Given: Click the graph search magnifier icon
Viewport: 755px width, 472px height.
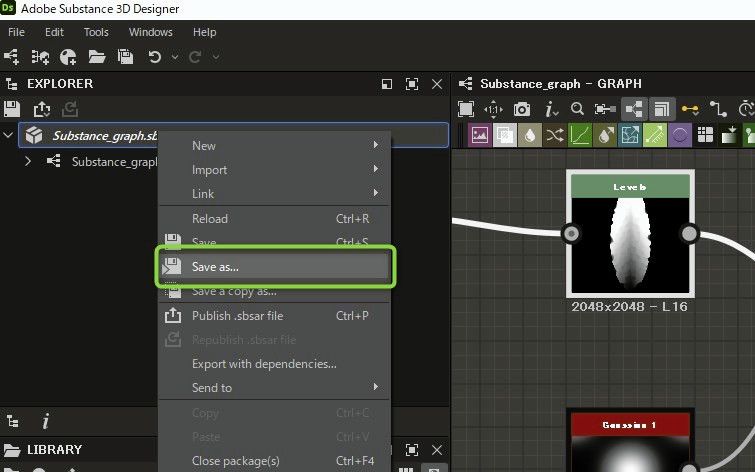Looking at the screenshot, I should [x=577, y=109].
